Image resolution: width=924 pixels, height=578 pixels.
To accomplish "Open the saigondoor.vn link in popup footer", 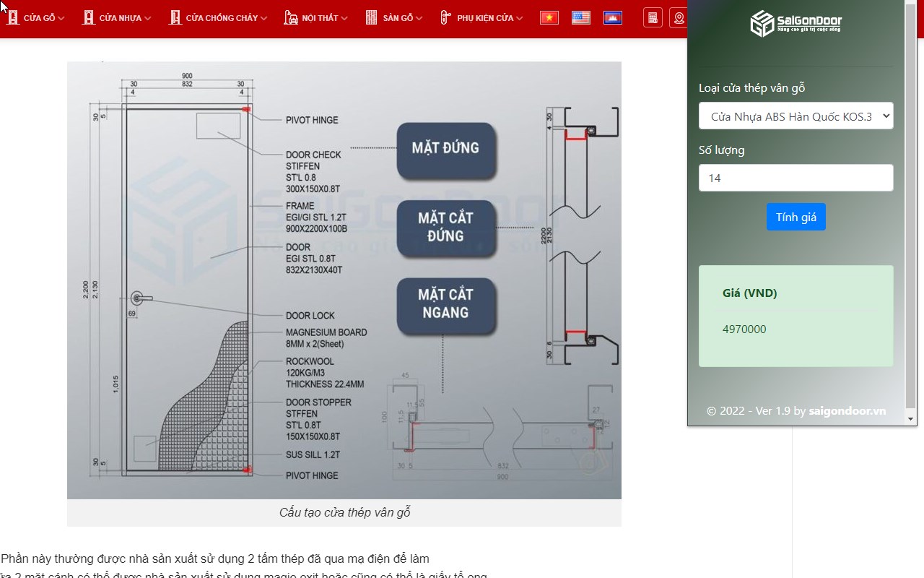I will click(847, 410).
